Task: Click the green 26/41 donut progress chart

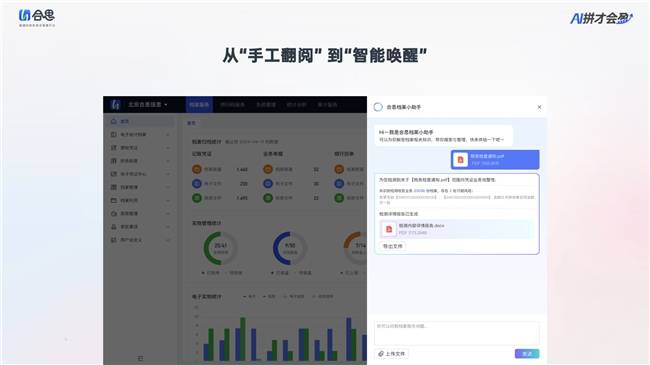Action: (x=220, y=248)
